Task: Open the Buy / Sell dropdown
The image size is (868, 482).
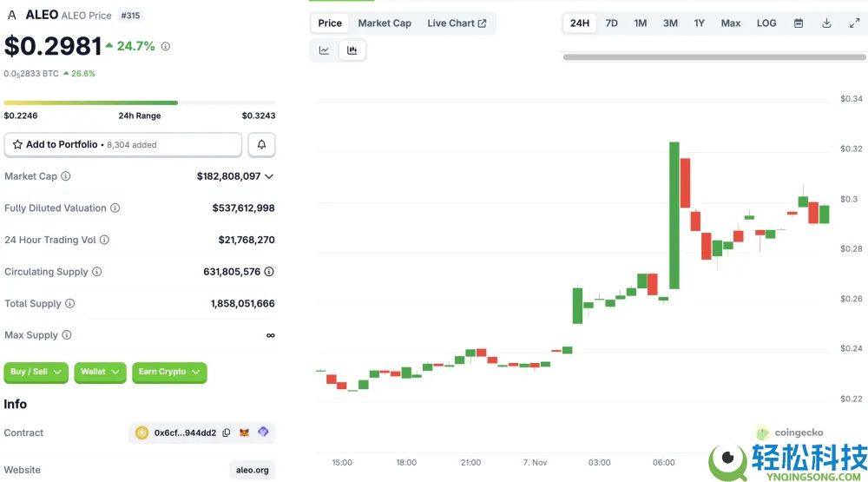Action: pyautogui.click(x=36, y=372)
